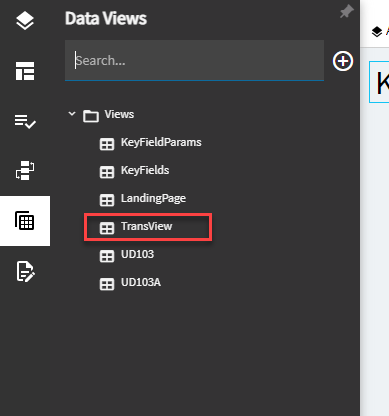The image size is (389, 416).
Task: Open the Layers panel icon in sidebar
Action: pyautogui.click(x=25, y=21)
